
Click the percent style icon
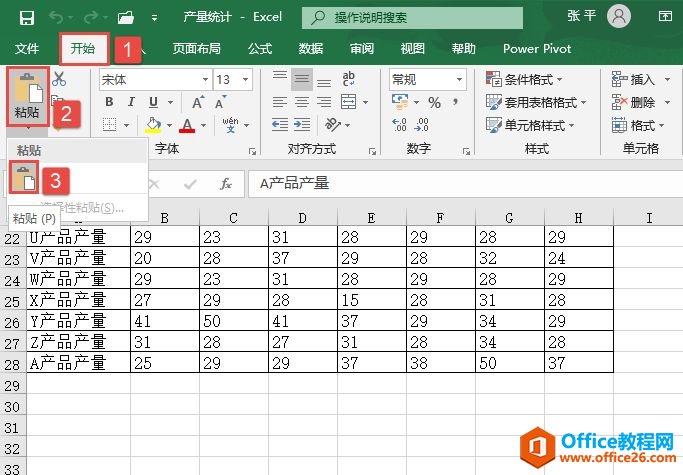coord(434,102)
